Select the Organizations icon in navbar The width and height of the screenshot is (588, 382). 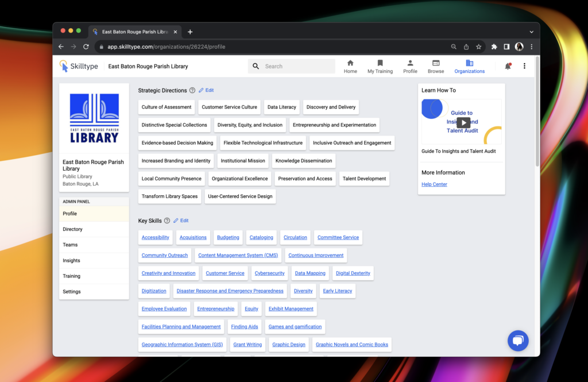(469, 63)
